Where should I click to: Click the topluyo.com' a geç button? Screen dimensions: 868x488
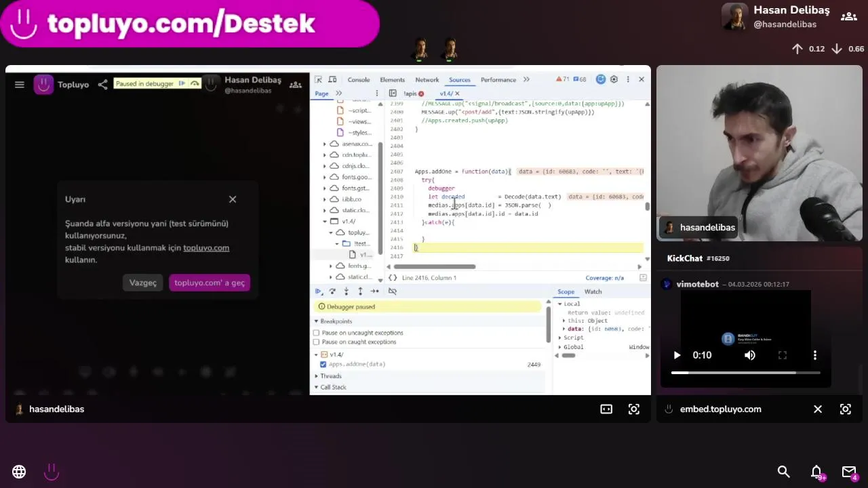point(210,283)
